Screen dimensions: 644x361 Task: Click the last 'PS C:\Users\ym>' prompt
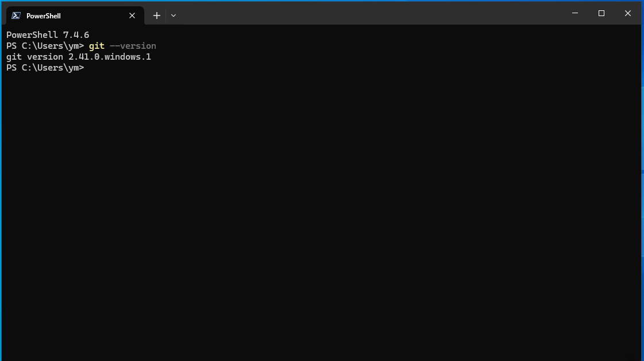45,68
